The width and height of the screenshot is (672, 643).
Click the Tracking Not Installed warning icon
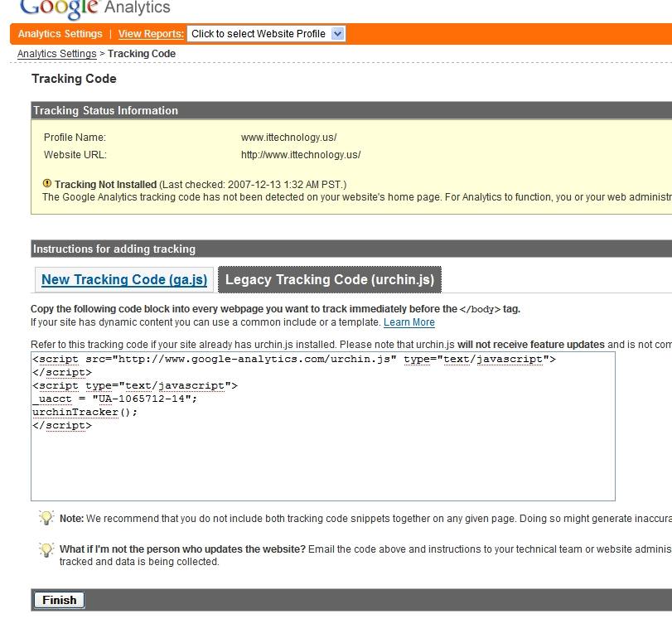pos(47,184)
